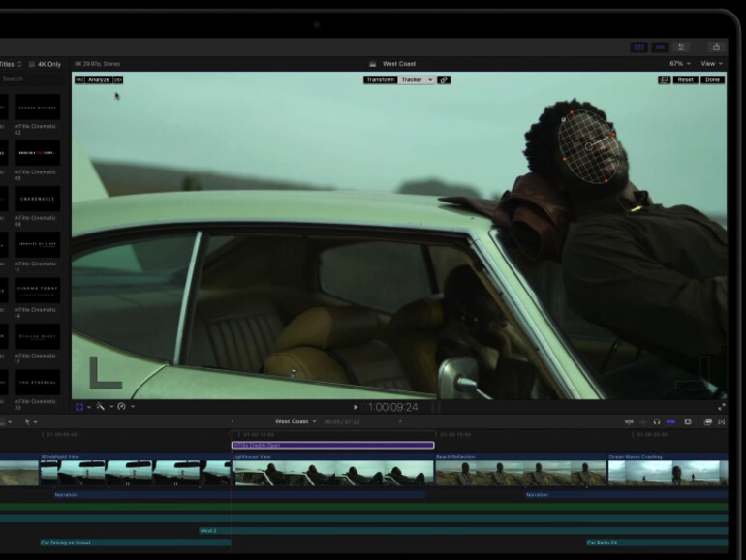This screenshot has height=560, width=746.
Task: Open the effects browser icon
Action: tap(707, 422)
